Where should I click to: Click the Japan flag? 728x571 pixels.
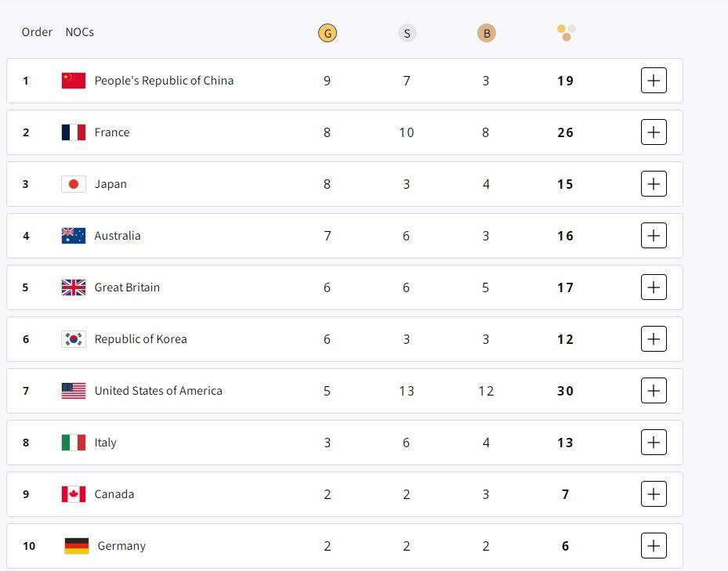point(73,183)
